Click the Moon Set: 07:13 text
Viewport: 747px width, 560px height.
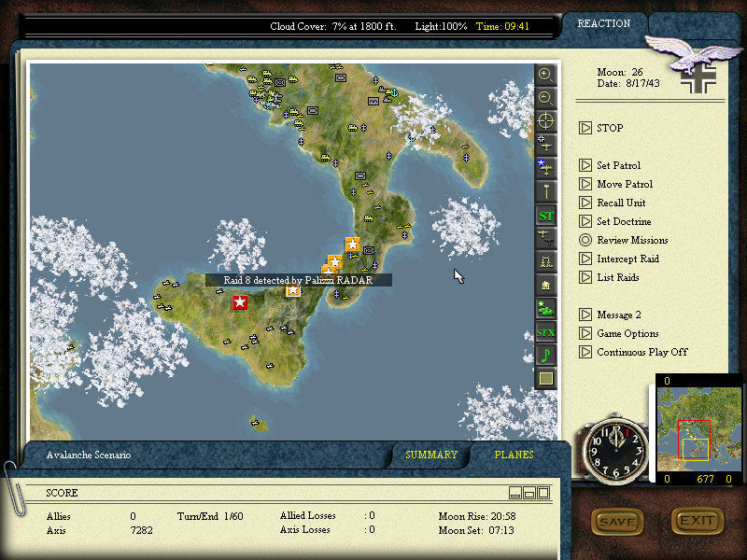(476, 530)
